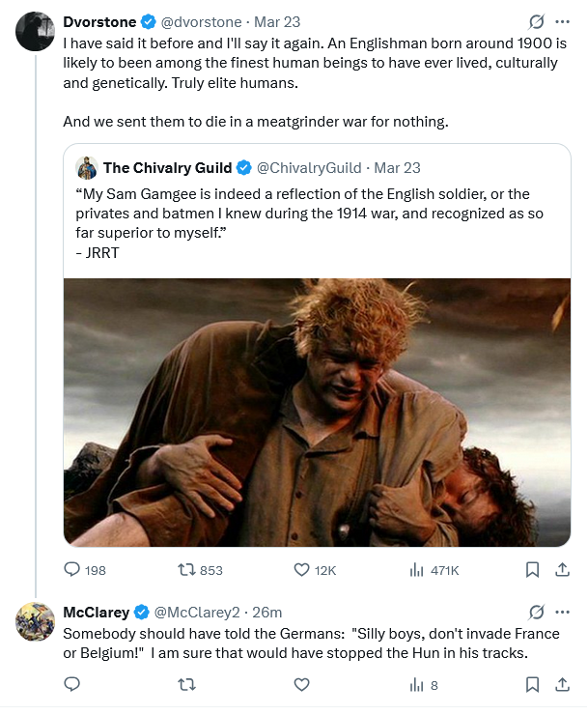This screenshot has width=588, height=715.
Task: Reply to McClarey's comment
Action: (x=72, y=685)
